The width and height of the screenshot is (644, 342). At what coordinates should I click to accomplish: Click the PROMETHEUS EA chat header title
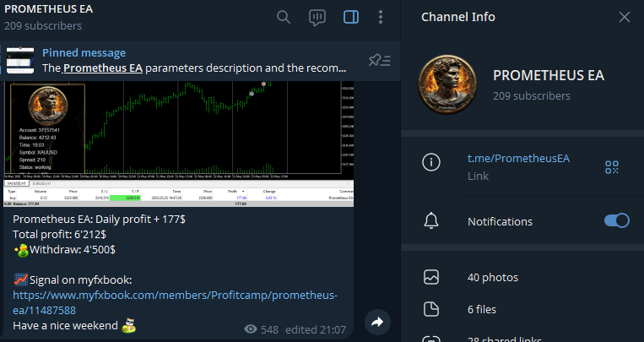[x=48, y=9]
